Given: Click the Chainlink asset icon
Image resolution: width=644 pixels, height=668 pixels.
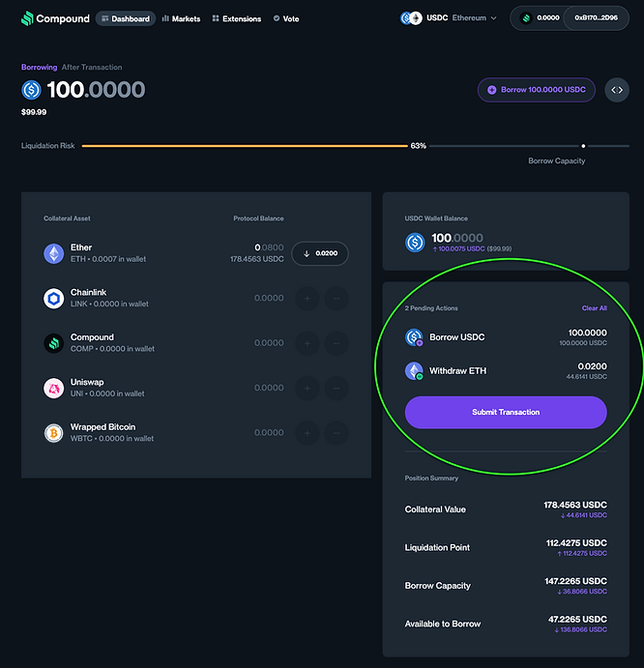Looking at the screenshot, I should point(53,298).
